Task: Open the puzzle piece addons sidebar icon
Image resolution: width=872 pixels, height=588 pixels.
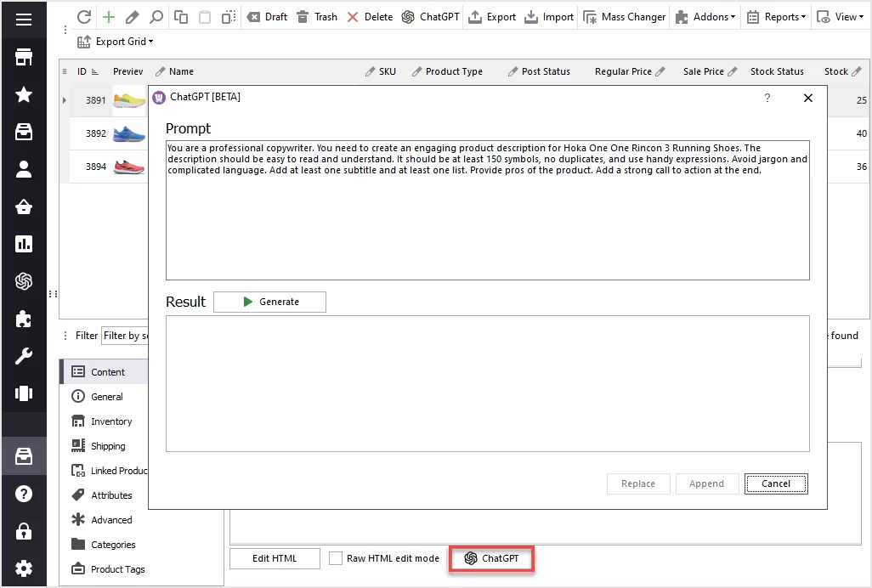Action: coord(24,319)
